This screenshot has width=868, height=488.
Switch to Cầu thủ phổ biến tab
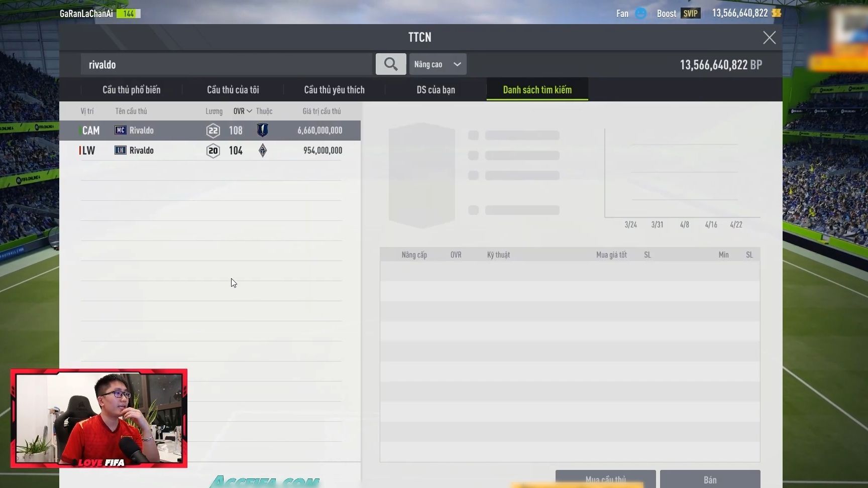click(x=132, y=90)
